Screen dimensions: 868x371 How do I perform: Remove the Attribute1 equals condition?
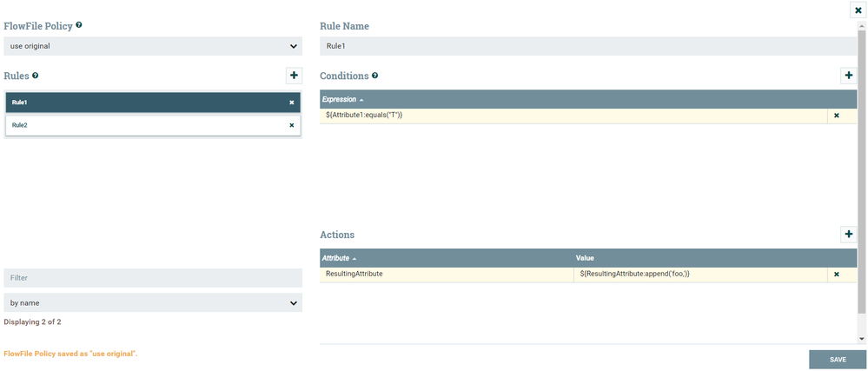[x=837, y=115]
